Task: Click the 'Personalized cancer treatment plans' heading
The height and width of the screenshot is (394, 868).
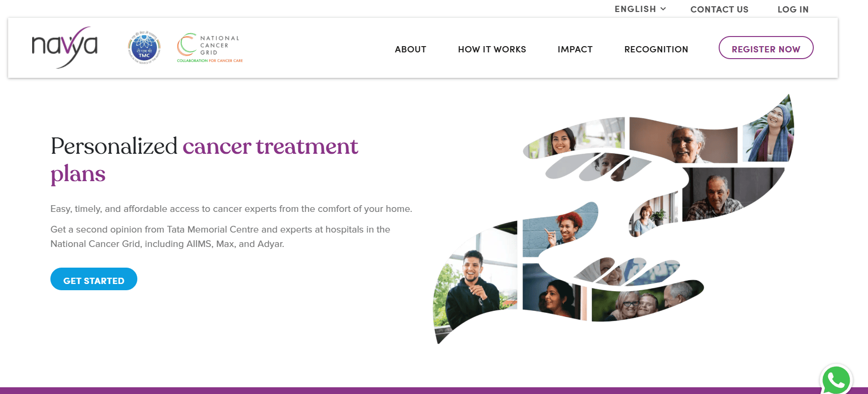Action: [x=205, y=160]
